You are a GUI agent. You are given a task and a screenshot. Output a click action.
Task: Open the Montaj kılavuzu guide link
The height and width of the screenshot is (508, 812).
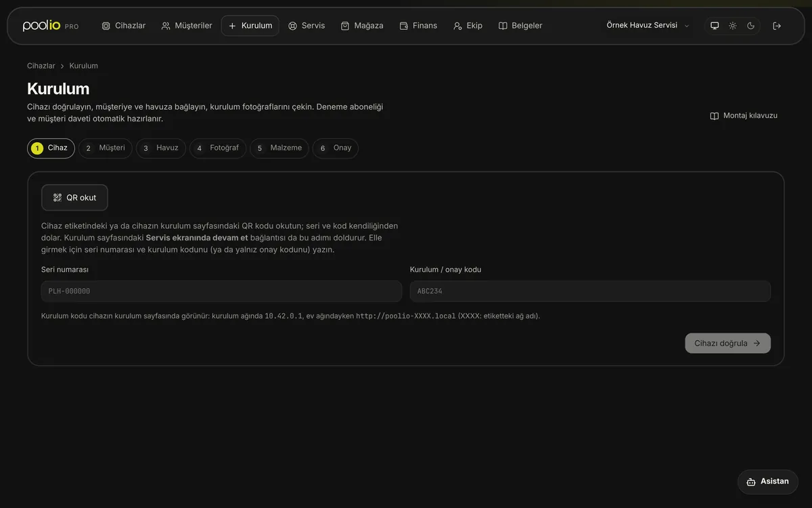click(x=744, y=116)
